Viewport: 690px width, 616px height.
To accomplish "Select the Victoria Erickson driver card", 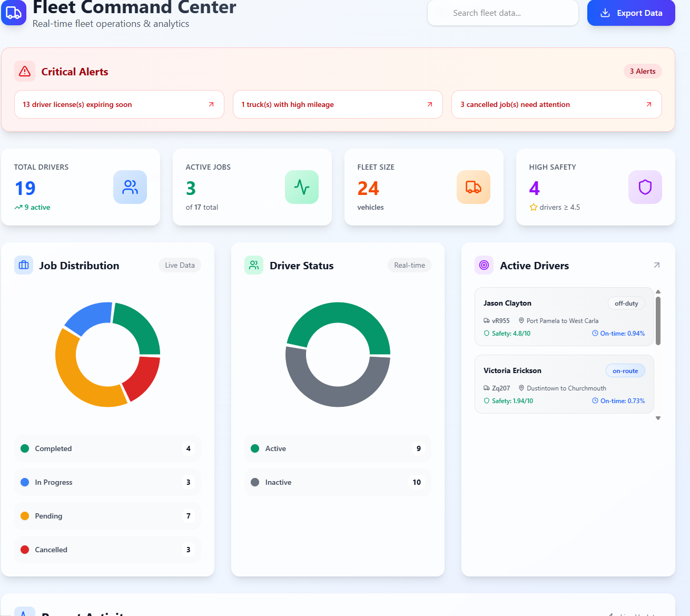I will pos(564,384).
